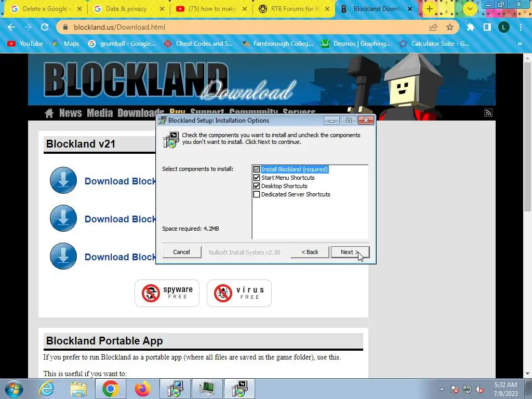Uncheck the Desktop Shortcuts option

257,186
